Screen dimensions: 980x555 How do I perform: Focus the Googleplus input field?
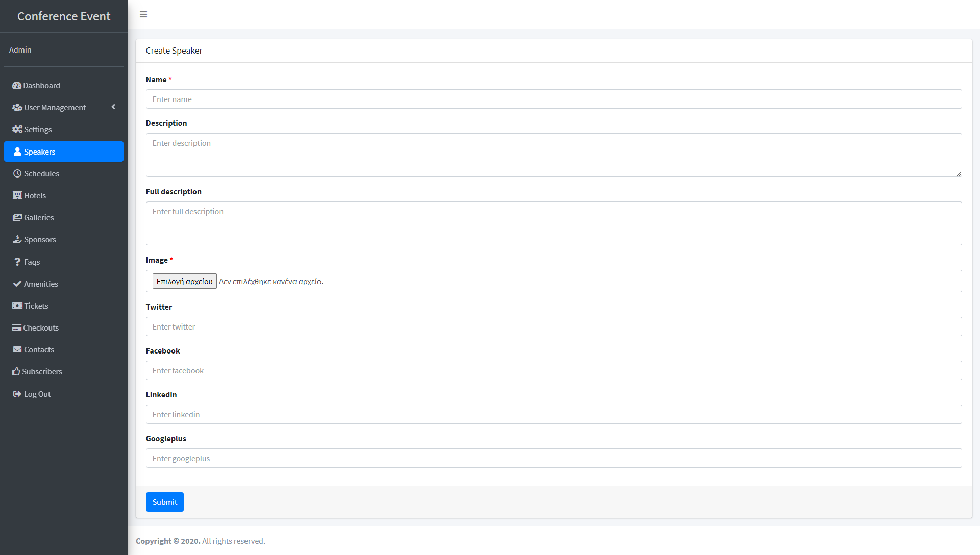(554, 458)
